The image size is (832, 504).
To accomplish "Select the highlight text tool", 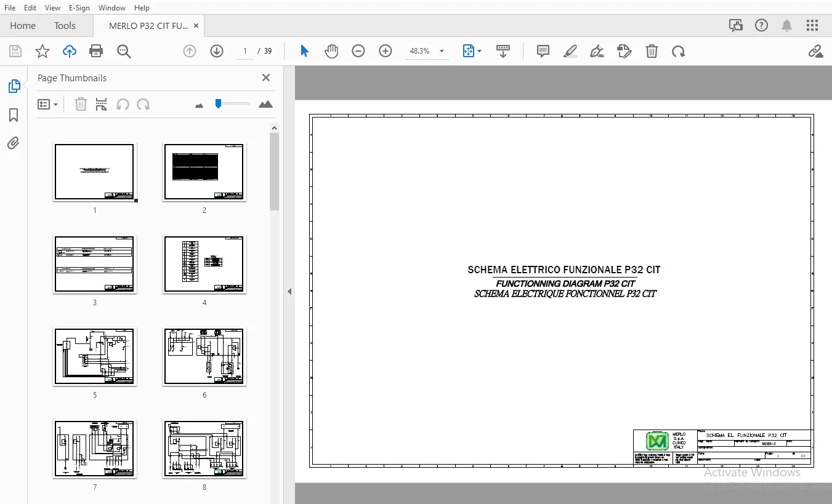I will pyautogui.click(x=570, y=51).
